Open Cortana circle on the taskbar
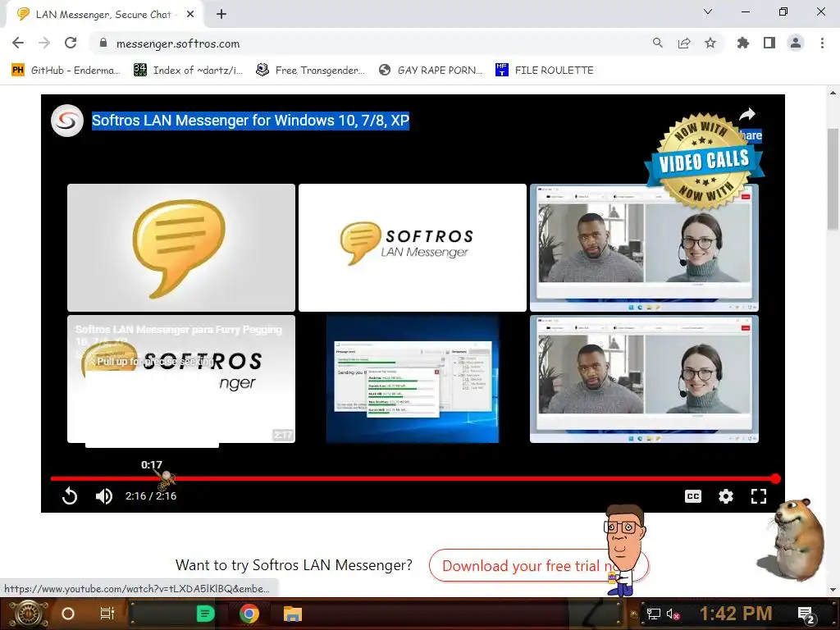 point(68,614)
